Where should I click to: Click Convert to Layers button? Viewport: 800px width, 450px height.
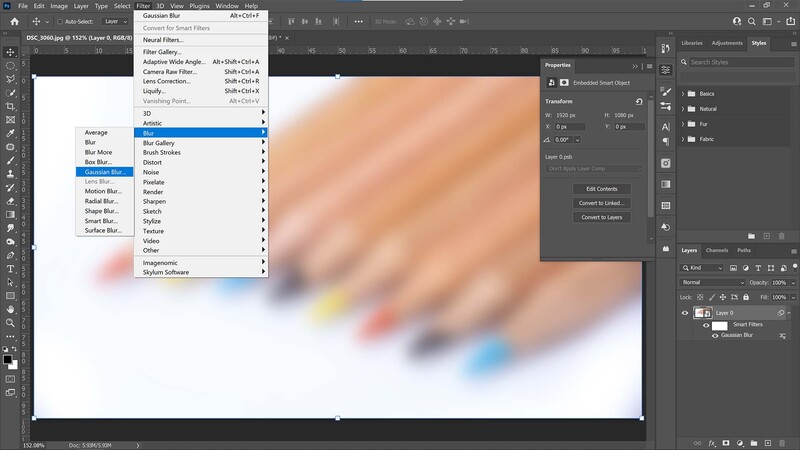tap(602, 217)
